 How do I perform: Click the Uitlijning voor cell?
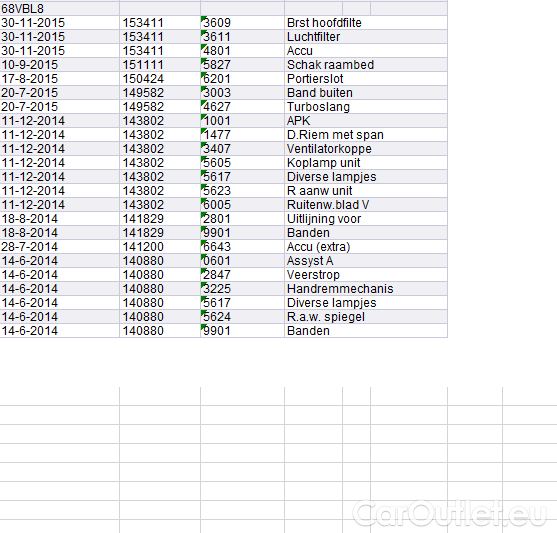point(366,219)
